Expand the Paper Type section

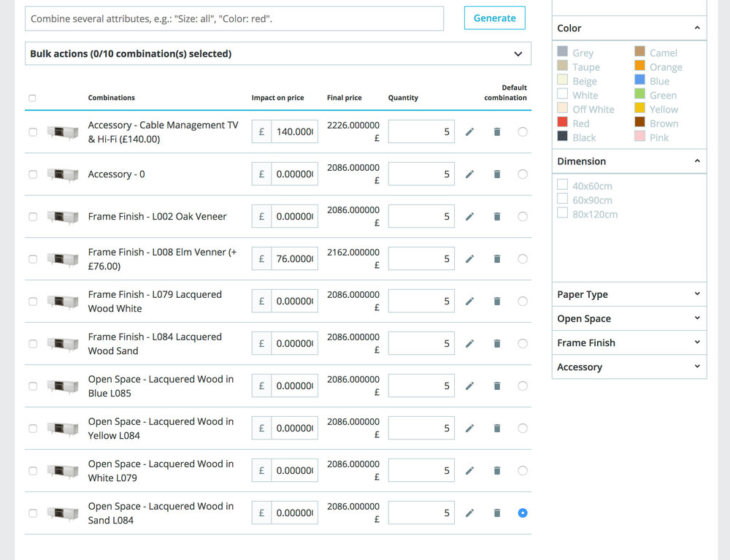click(629, 294)
